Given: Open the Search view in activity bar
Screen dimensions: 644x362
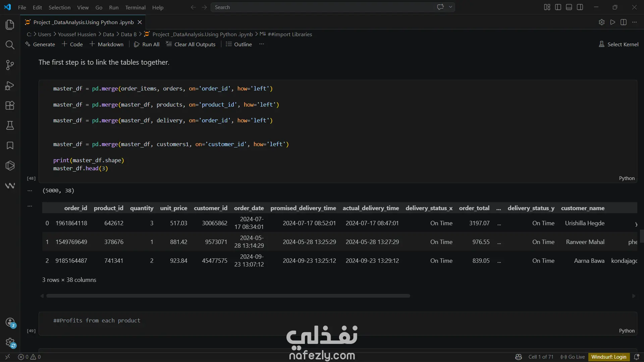Looking at the screenshot, I should (10, 45).
